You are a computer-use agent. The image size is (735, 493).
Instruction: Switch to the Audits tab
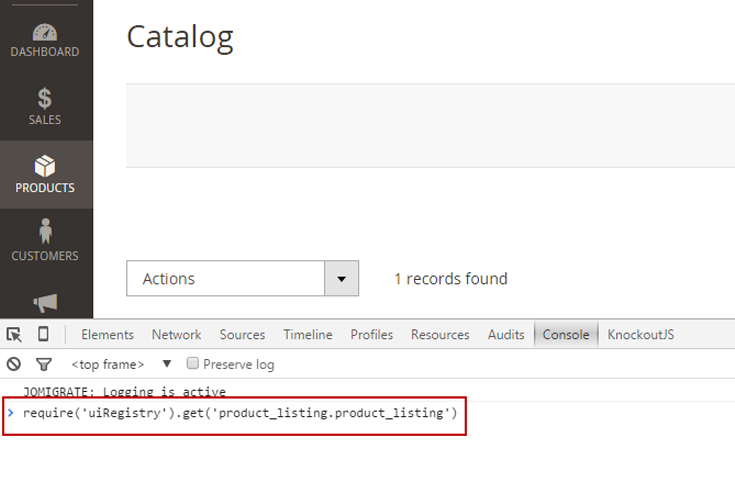click(506, 335)
